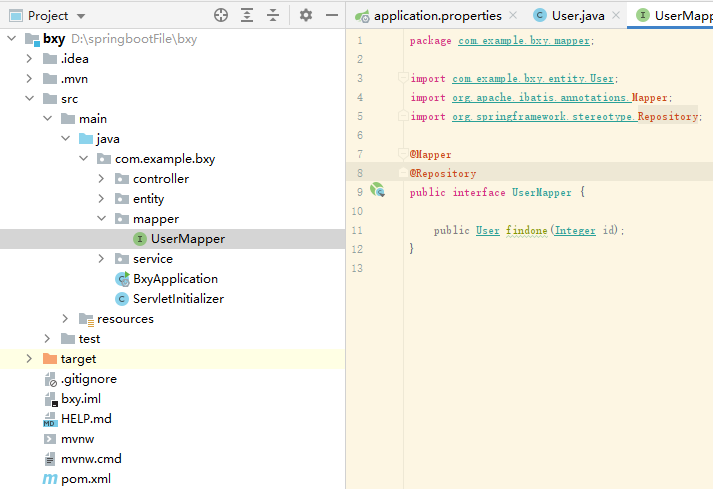Expand the target folder

pos(29,359)
